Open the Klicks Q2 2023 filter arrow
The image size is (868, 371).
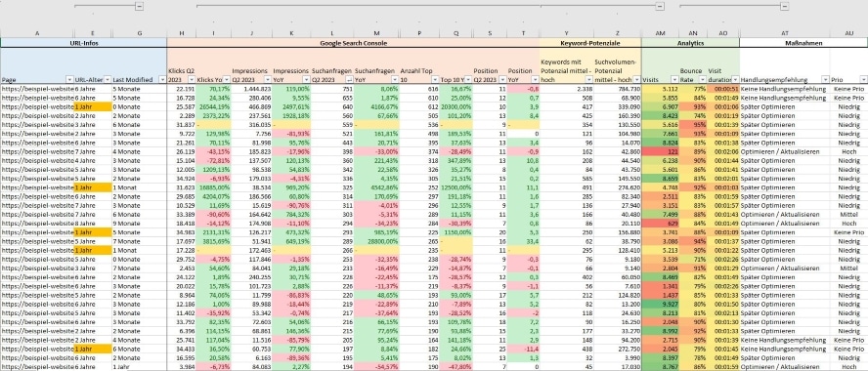pyautogui.click(x=192, y=79)
